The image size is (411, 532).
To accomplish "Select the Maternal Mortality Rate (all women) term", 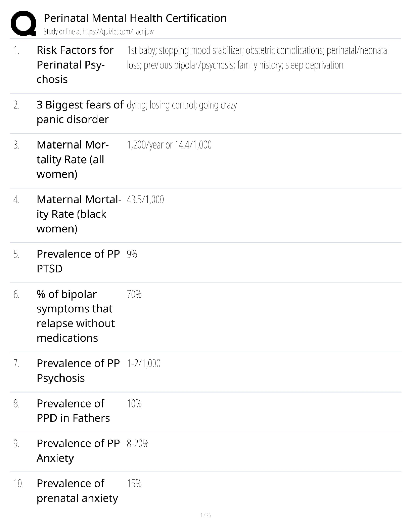I will [x=73, y=159].
